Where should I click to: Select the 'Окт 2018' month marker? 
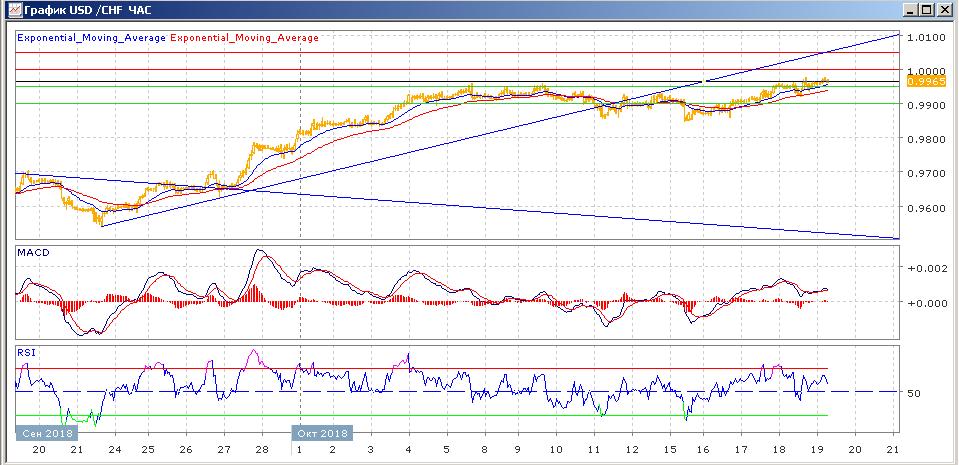coord(322,433)
